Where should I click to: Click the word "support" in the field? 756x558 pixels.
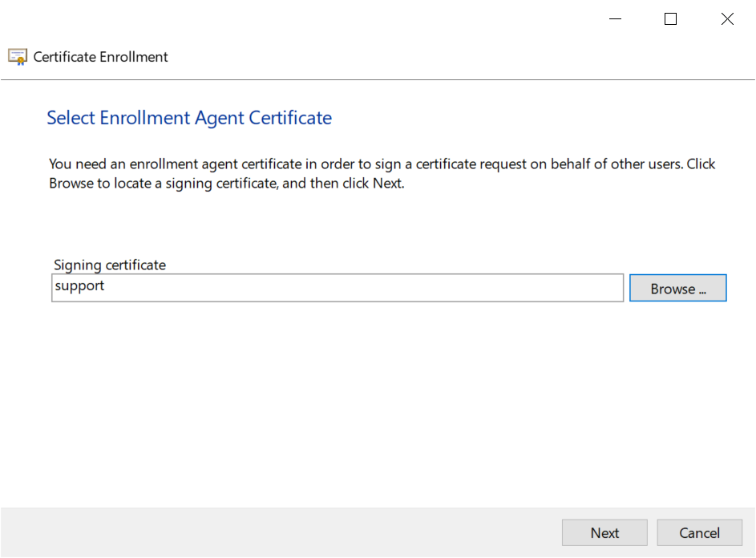click(79, 286)
